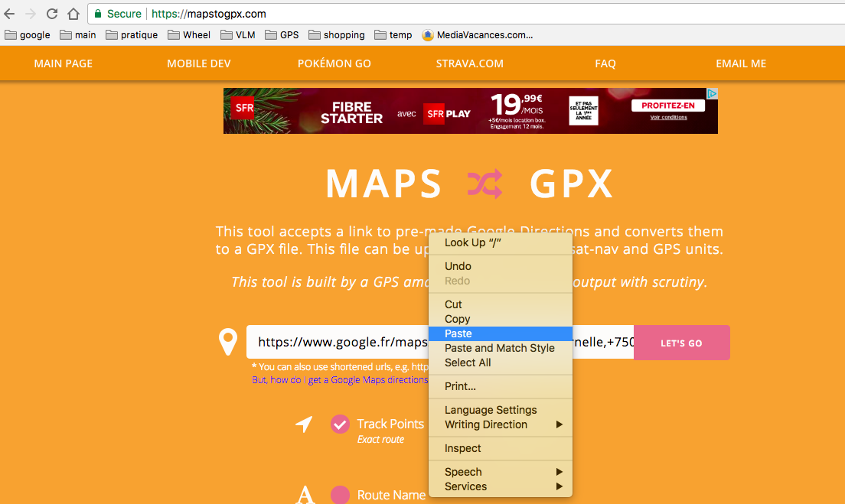The height and width of the screenshot is (504, 845).
Task: Toggle the Track Points checkbox
Action: point(340,424)
